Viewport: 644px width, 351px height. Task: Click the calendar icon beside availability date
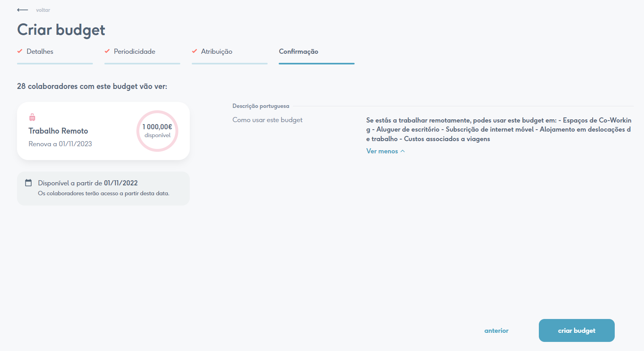coord(28,183)
